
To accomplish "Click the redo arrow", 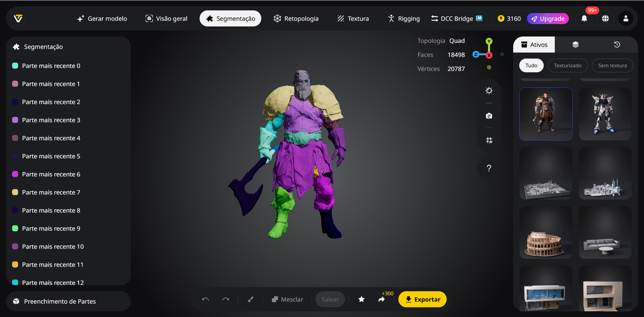I will (225, 299).
